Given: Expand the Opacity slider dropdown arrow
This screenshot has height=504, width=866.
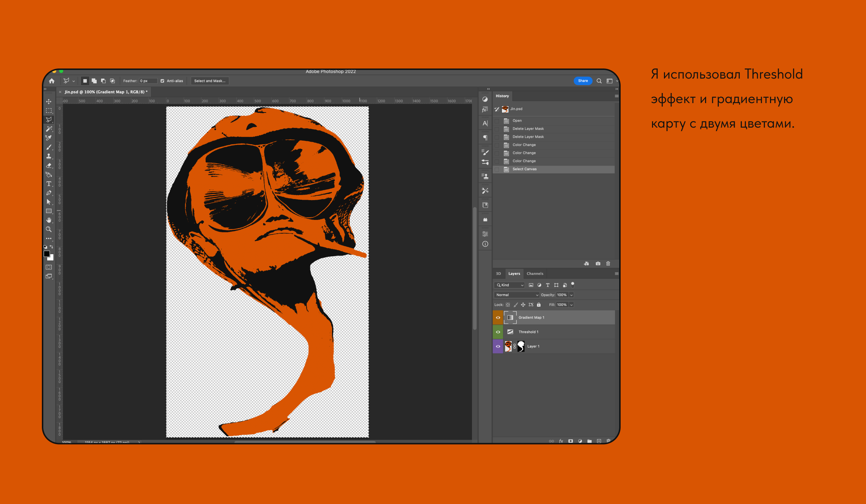Looking at the screenshot, I should [571, 295].
